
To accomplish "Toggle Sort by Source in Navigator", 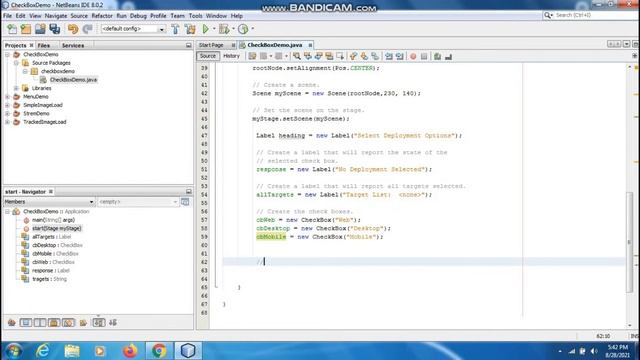I will [x=113, y=323].
